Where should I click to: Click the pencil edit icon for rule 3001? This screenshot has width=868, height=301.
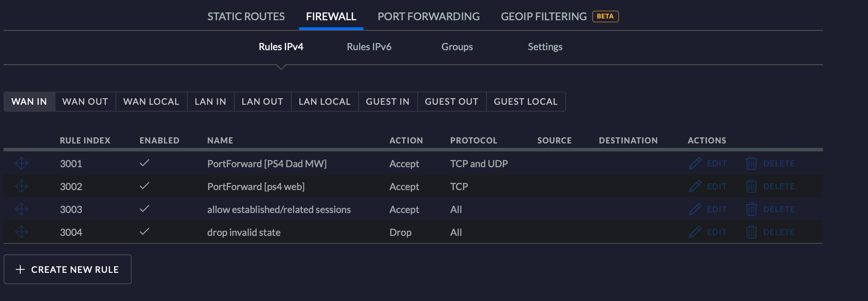point(695,164)
